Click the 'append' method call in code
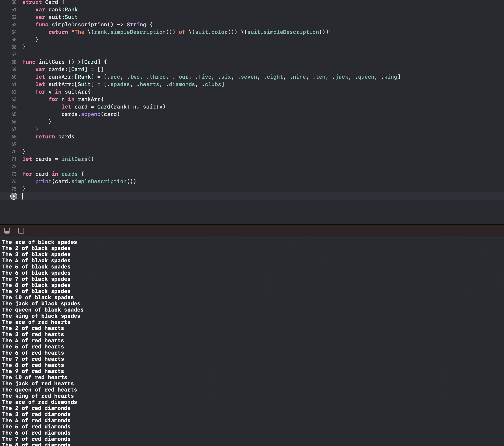The height and width of the screenshot is (446, 504). [x=91, y=114]
